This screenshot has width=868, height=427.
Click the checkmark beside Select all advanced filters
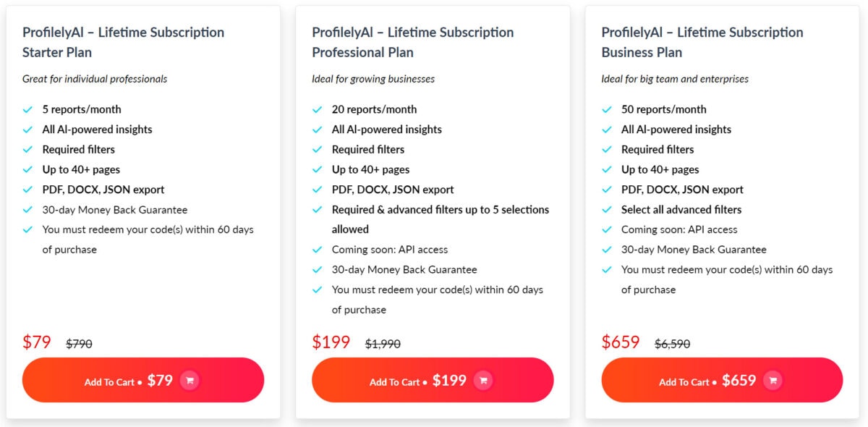click(607, 210)
